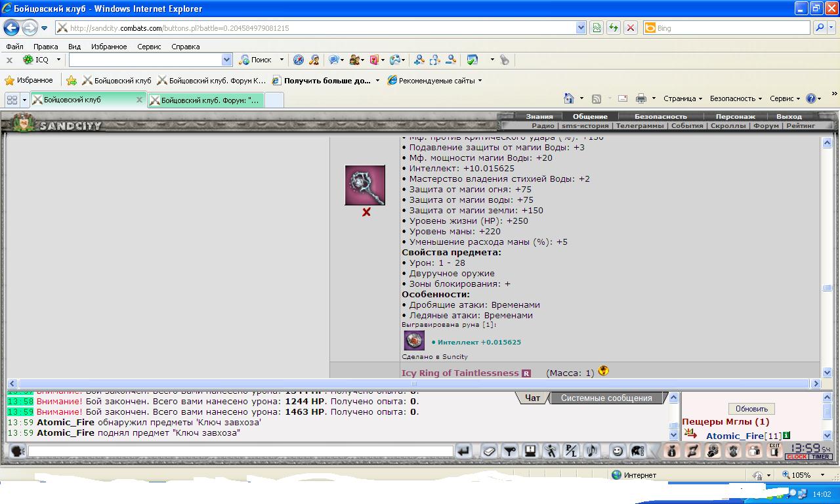Click the horizontal scrollbar right arrow
The height and width of the screenshot is (504, 840).
coord(816,383)
